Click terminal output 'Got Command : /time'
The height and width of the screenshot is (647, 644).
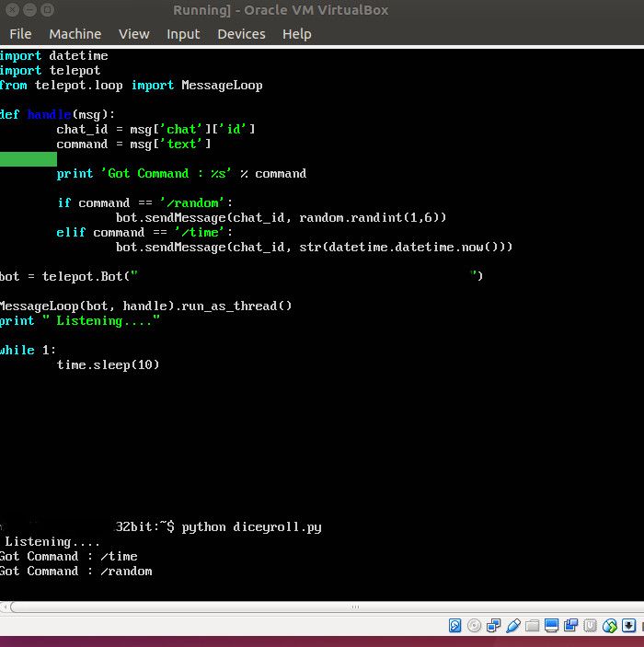pos(68,556)
